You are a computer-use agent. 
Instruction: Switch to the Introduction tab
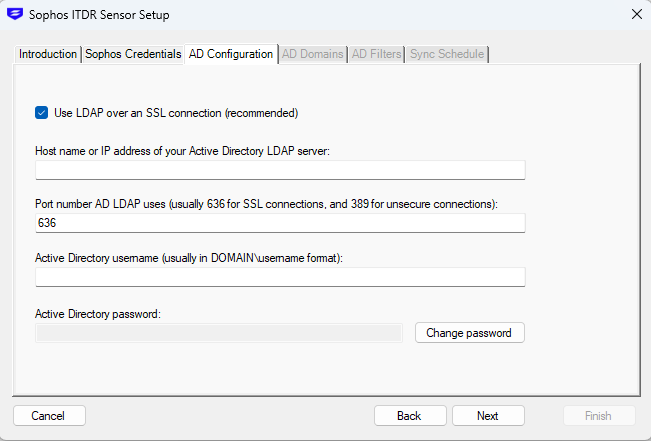coord(48,54)
